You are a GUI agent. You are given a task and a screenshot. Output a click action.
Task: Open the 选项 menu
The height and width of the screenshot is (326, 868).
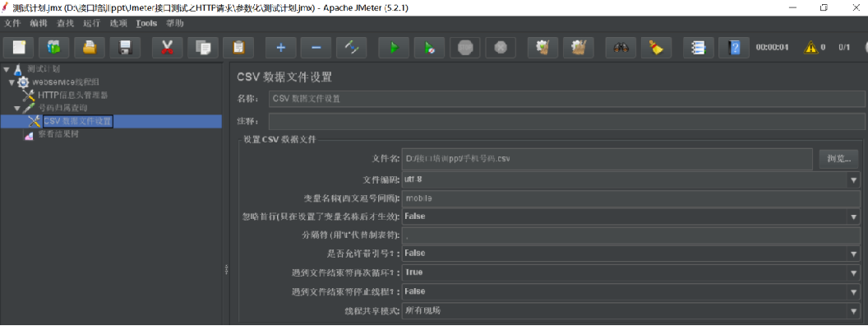coord(118,23)
